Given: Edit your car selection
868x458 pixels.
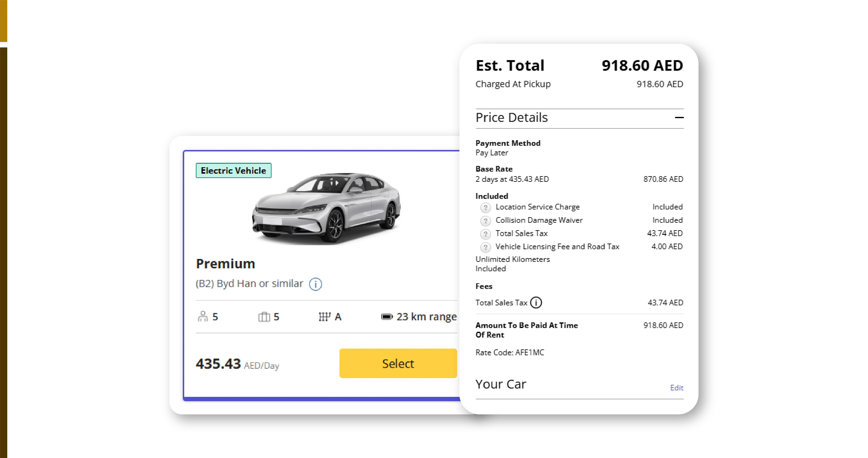Looking at the screenshot, I should coord(677,387).
